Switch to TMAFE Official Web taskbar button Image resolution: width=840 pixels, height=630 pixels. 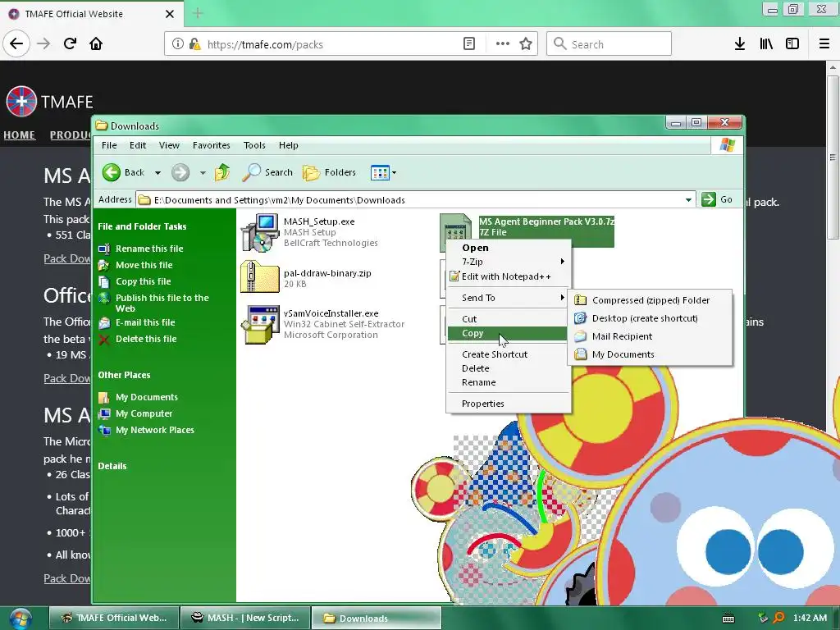[x=114, y=618]
